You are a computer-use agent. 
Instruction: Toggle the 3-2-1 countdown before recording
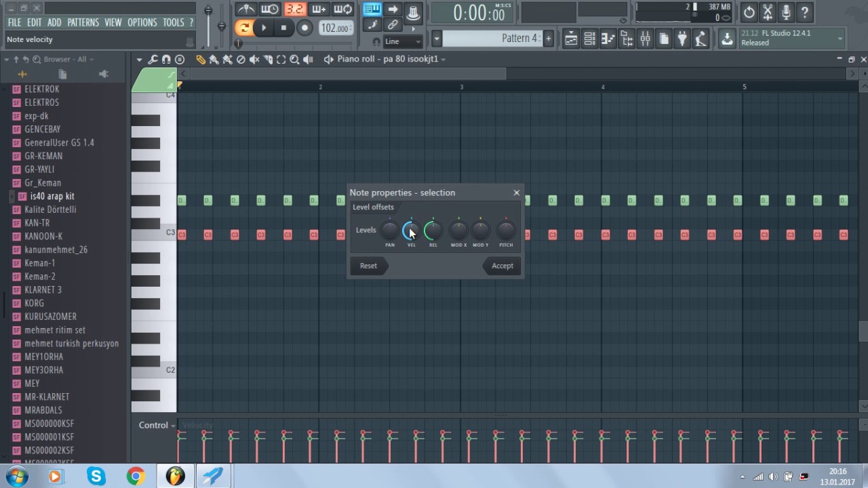[x=294, y=9]
